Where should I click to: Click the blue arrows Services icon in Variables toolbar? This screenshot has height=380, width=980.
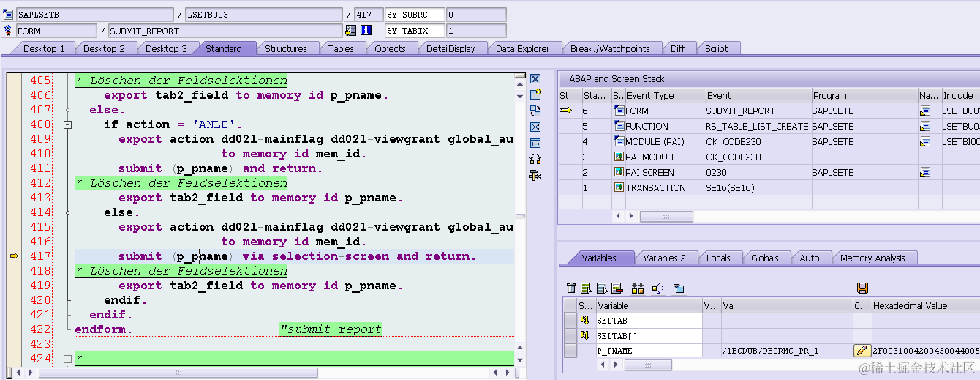657,288
